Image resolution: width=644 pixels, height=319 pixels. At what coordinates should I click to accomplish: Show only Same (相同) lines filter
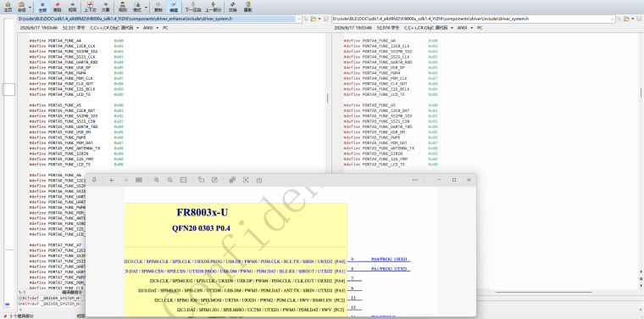[72, 7]
